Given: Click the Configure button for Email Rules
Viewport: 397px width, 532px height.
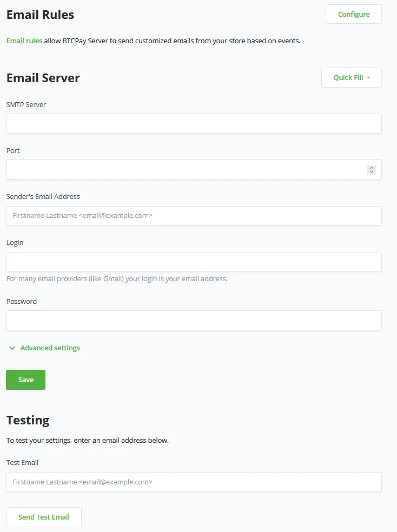Looking at the screenshot, I should pyautogui.click(x=353, y=14).
